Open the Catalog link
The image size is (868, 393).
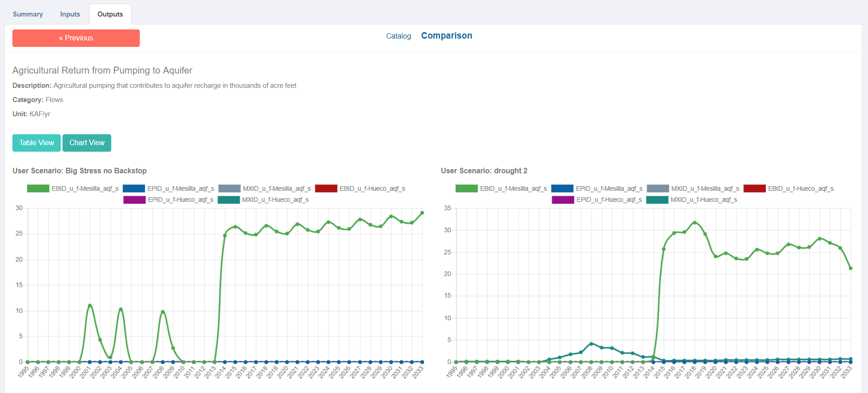pos(399,36)
